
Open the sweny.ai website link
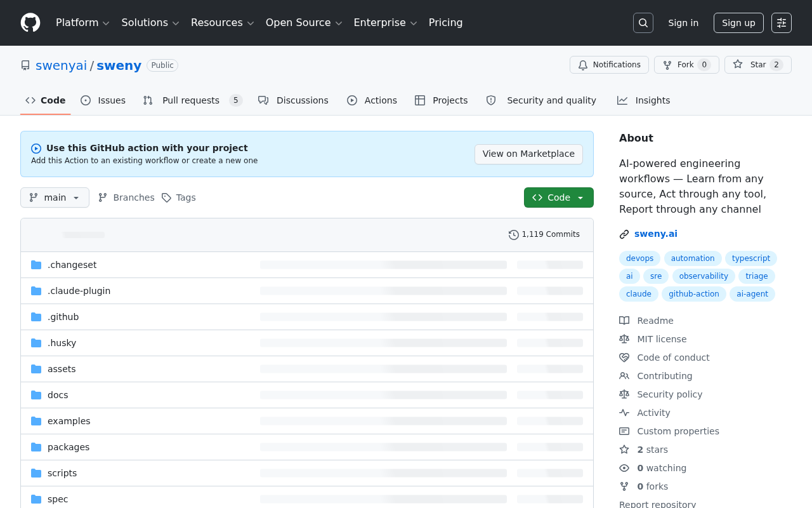(656, 234)
